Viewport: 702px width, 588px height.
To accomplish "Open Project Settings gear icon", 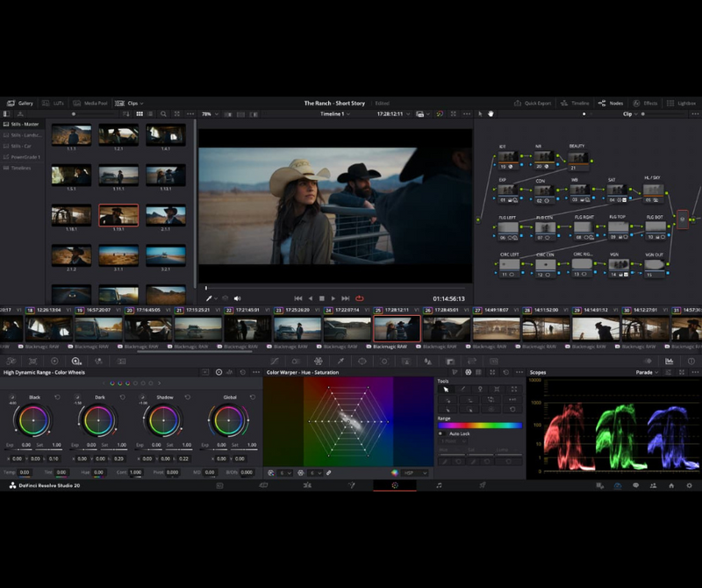I will 689,485.
